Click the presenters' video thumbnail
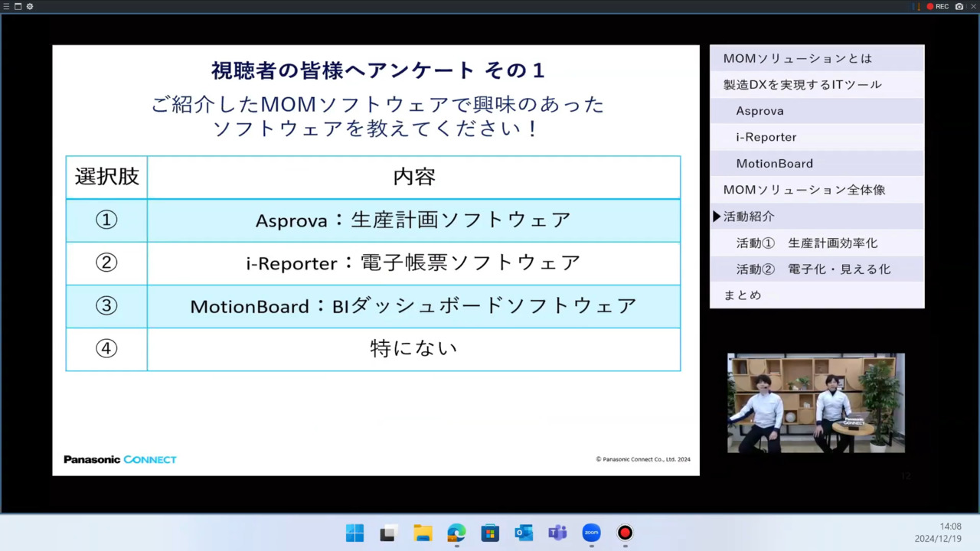 816,403
